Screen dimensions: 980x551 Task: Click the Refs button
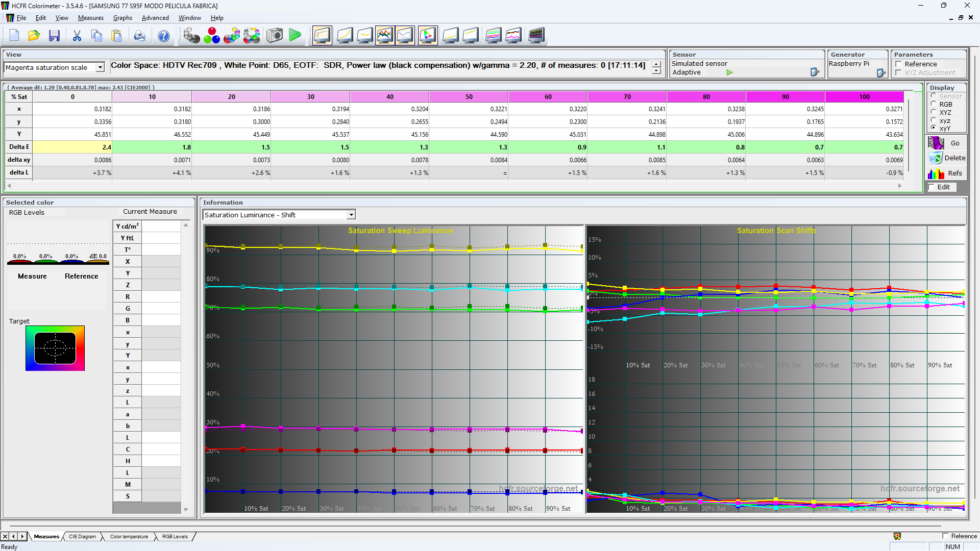tap(947, 173)
